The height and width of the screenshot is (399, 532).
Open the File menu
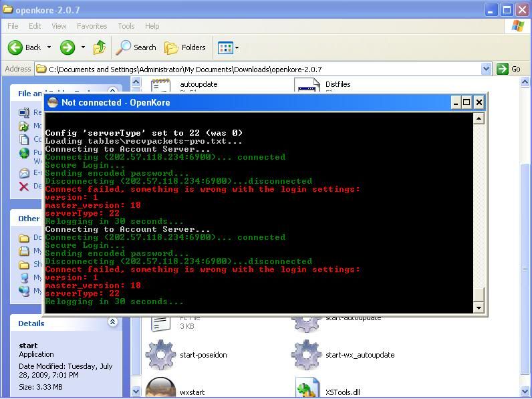coord(13,26)
